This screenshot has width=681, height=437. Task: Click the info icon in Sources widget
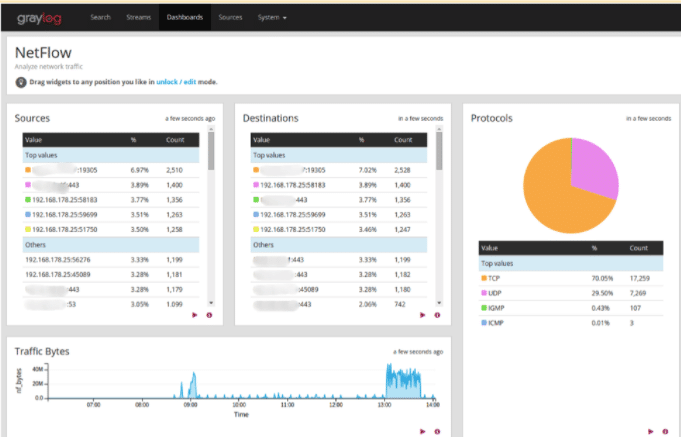pos(209,315)
